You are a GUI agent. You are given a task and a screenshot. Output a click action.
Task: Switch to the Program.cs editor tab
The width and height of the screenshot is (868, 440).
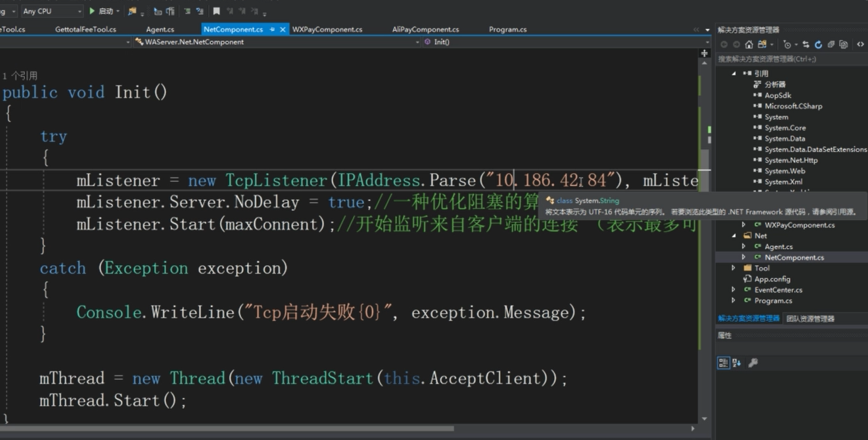click(x=508, y=29)
